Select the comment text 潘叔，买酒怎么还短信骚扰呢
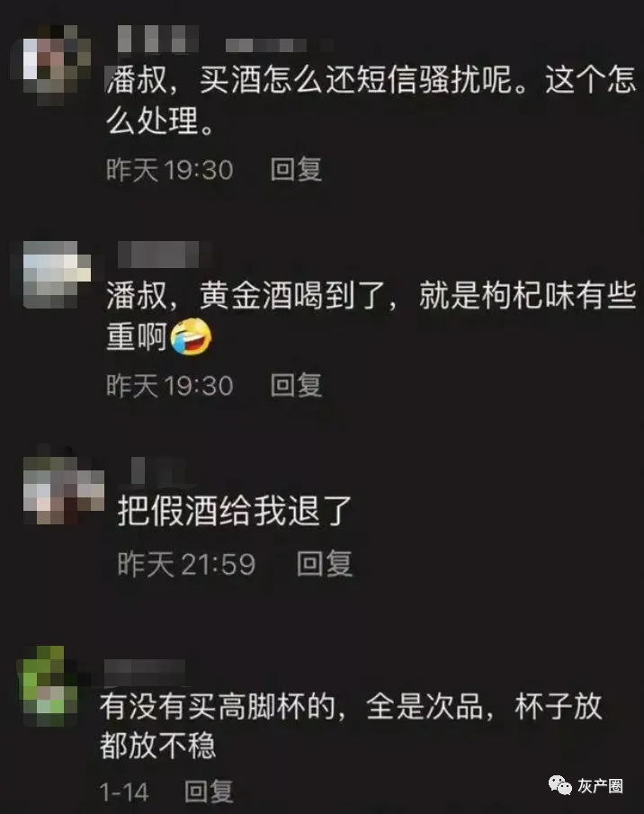The width and height of the screenshot is (644, 814). [x=317, y=80]
